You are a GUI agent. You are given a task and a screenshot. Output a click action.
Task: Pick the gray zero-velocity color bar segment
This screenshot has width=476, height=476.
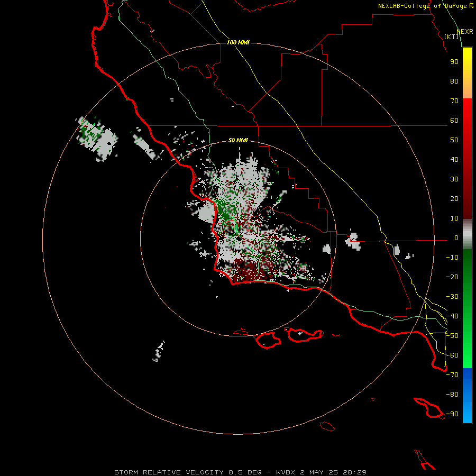(467, 234)
